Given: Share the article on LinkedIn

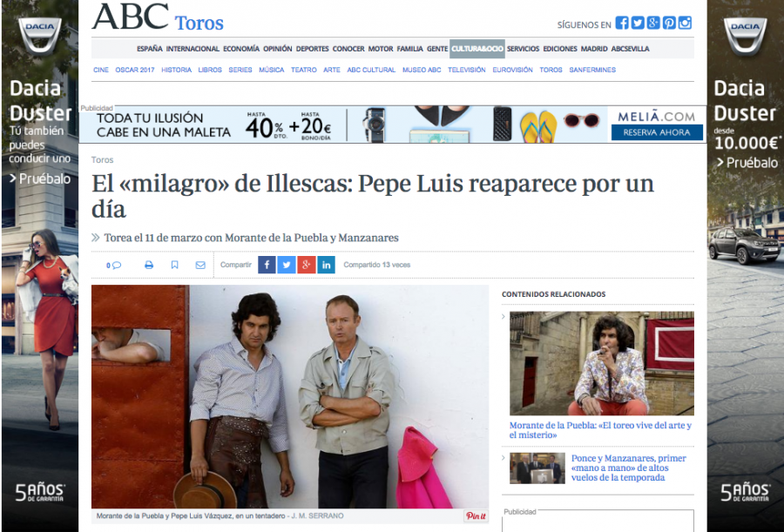Looking at the screenshot, I should 326,265.
